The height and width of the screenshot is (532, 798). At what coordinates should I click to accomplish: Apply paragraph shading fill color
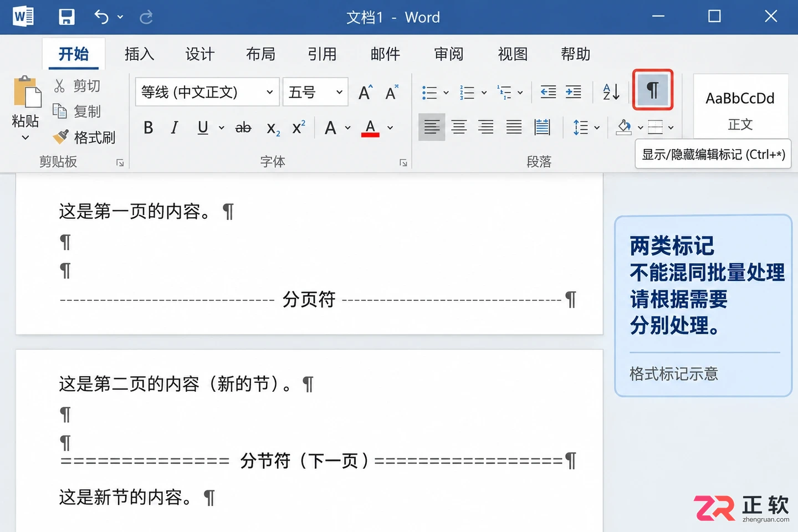(624, 127)
